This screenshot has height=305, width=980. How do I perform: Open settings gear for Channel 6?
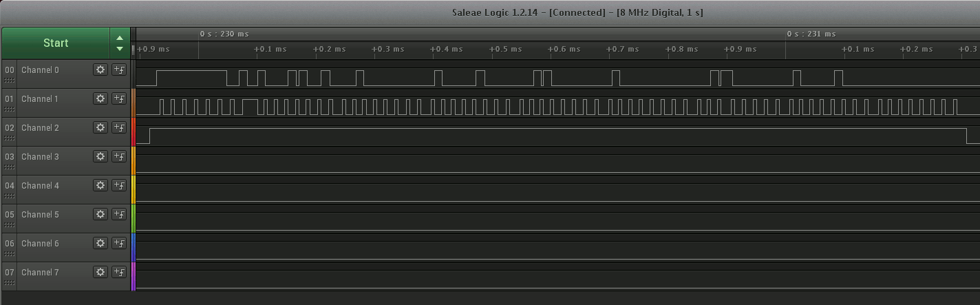(x=100, y=243)
